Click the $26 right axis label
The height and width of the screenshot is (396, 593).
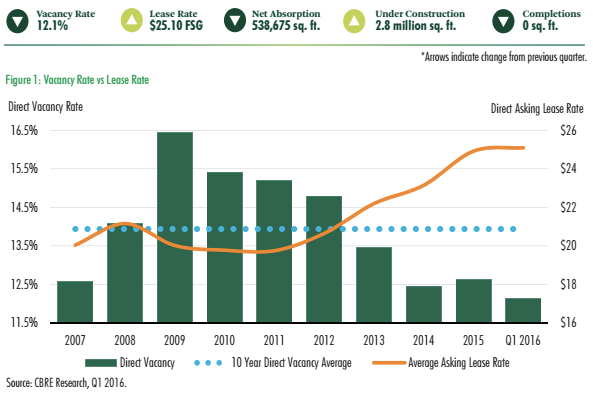pyautogui.click(x=568, y=130)
